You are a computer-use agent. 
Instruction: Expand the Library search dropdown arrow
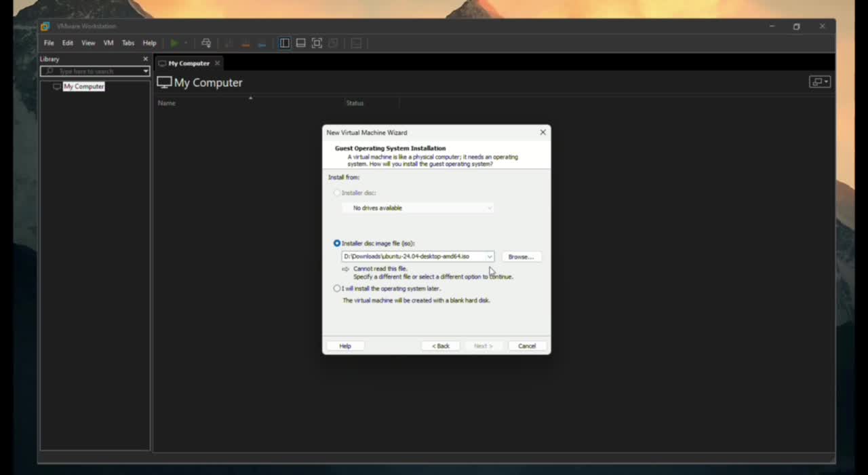tap(145, 71)
